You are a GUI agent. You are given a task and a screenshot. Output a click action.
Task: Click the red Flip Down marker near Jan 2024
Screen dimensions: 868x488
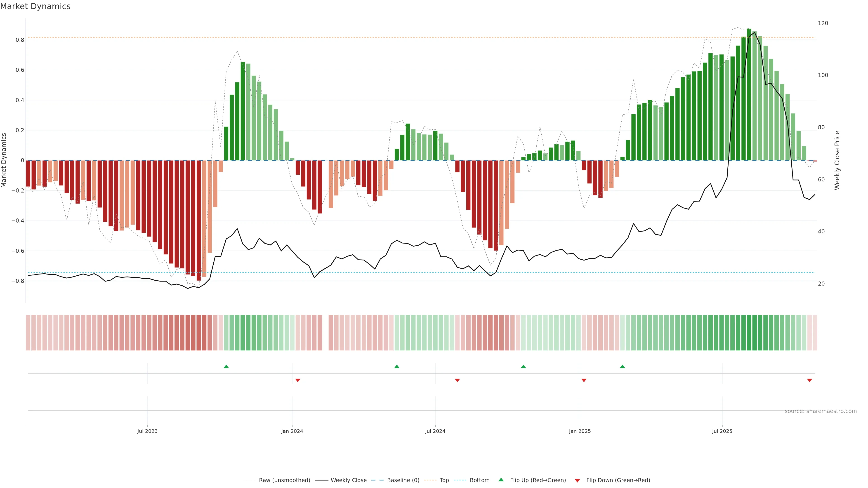pos(297,380)
